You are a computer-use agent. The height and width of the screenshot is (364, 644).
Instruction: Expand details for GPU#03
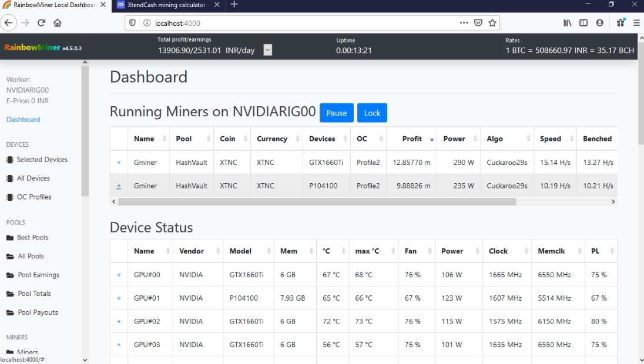[119, 345]
